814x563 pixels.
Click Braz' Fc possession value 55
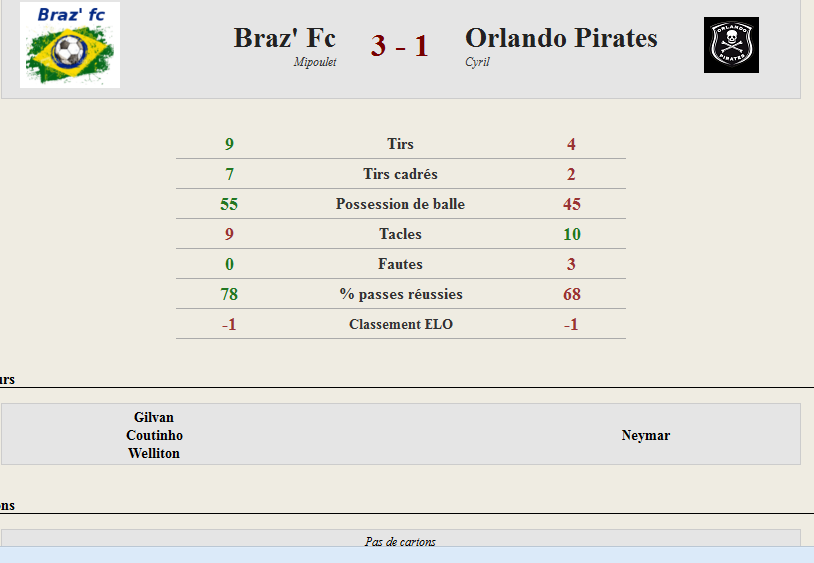click(x=229, y=204)
